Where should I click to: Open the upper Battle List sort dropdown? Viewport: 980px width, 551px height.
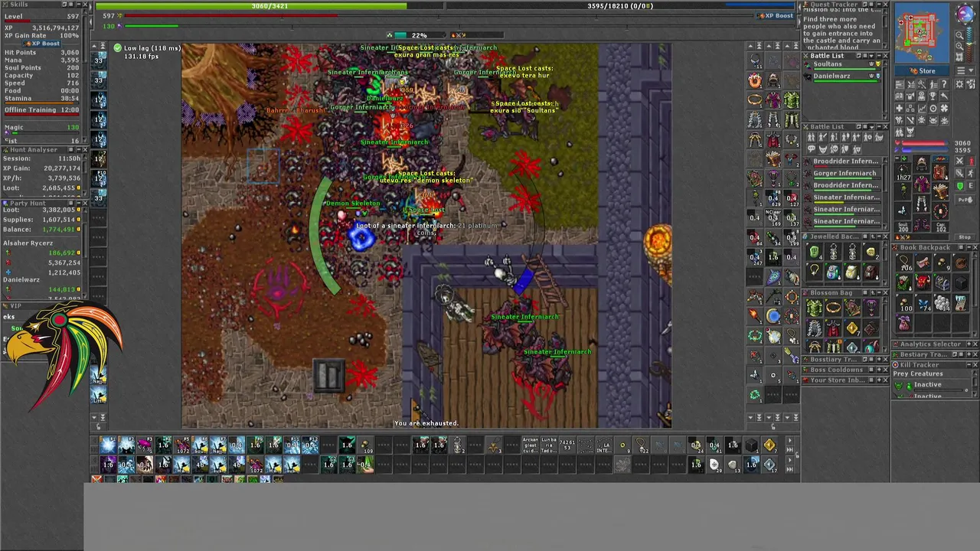(x=871, y=56)
